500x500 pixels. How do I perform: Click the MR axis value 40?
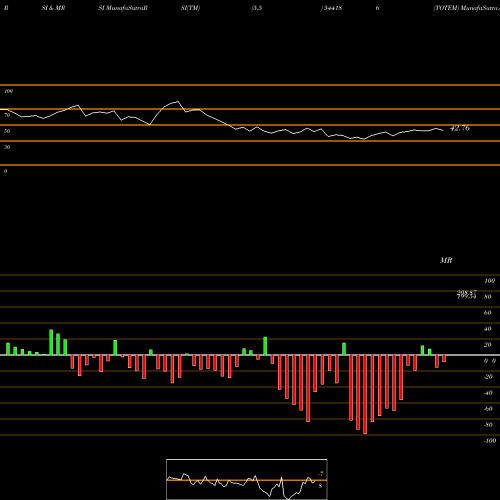click(x=488, y=329)
